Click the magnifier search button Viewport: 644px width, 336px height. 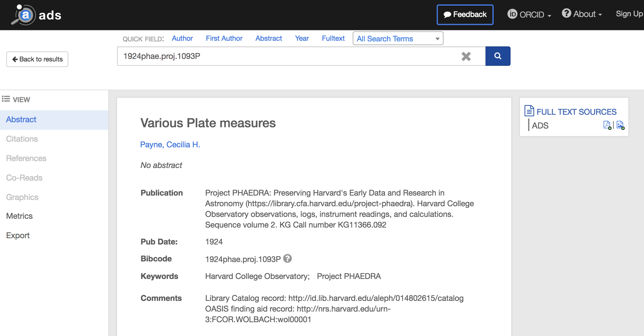point(498,56)
